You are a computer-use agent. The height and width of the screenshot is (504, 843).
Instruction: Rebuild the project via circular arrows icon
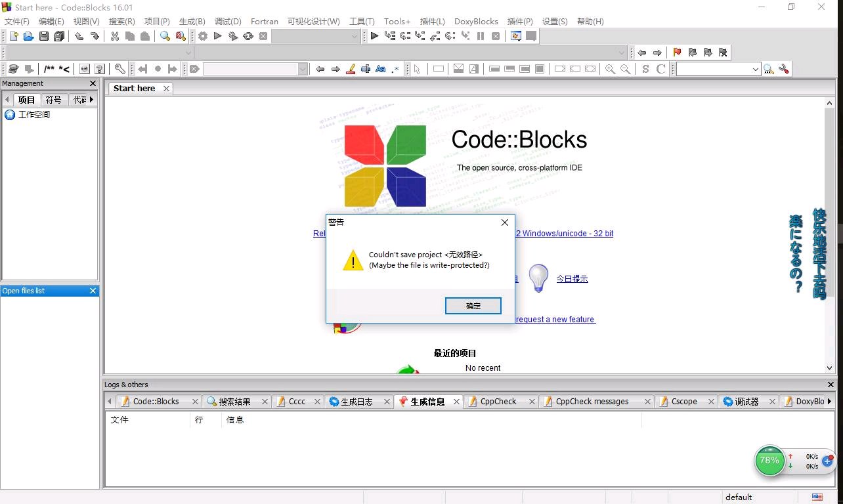tap(248, 36)
